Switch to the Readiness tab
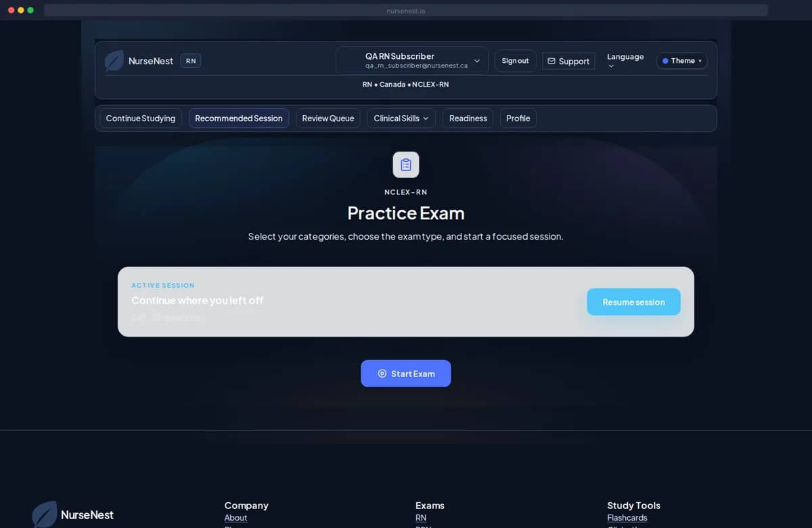Image resolution: width=812 pixels, height=528 pixels. 468,118
